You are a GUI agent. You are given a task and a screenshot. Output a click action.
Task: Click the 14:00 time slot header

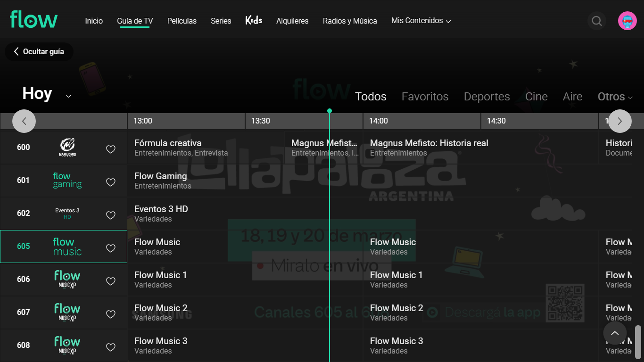[x=379, y=121]
